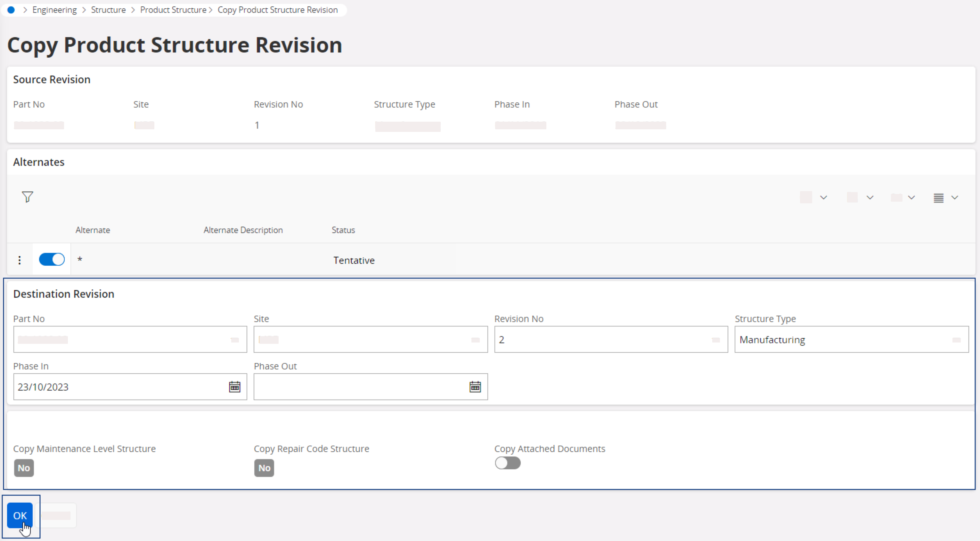Turn off the alternate row toggle switch
This screenshot has width=980, height=541.
(x=52, y=259)
